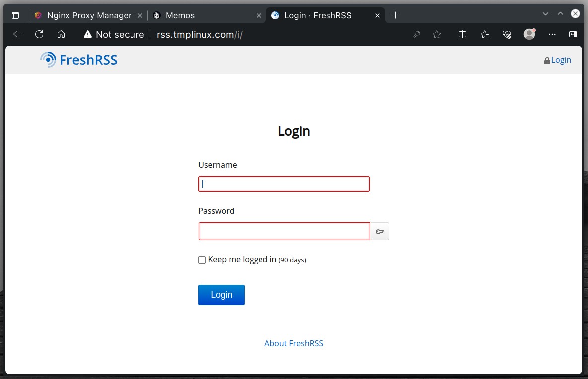Open the favorites list icon
Image resolution: width=588 pixels, height=379 pixels.
point(484,35)
